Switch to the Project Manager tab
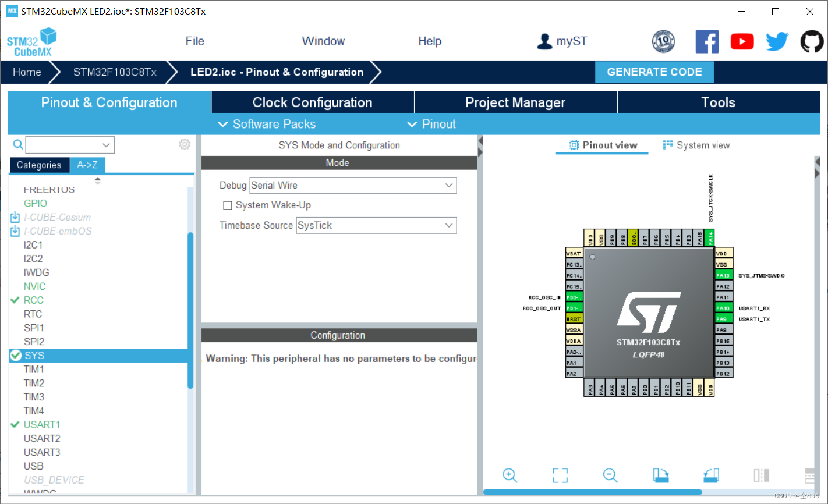This screenshot has width=828, height=504. (x=515, y=102)
